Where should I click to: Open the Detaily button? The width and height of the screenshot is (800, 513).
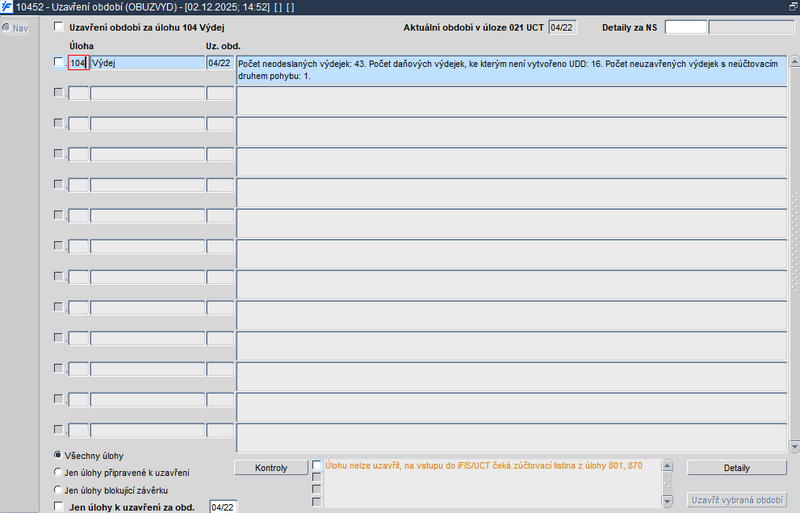coord(737,468)
